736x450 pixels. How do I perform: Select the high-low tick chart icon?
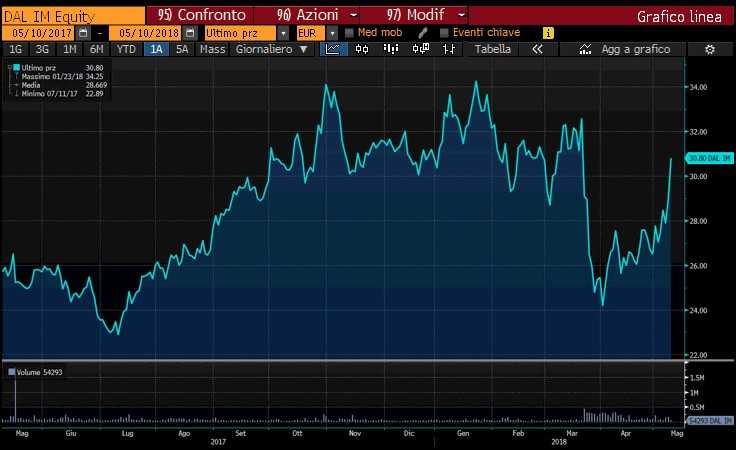coord(449,49)
